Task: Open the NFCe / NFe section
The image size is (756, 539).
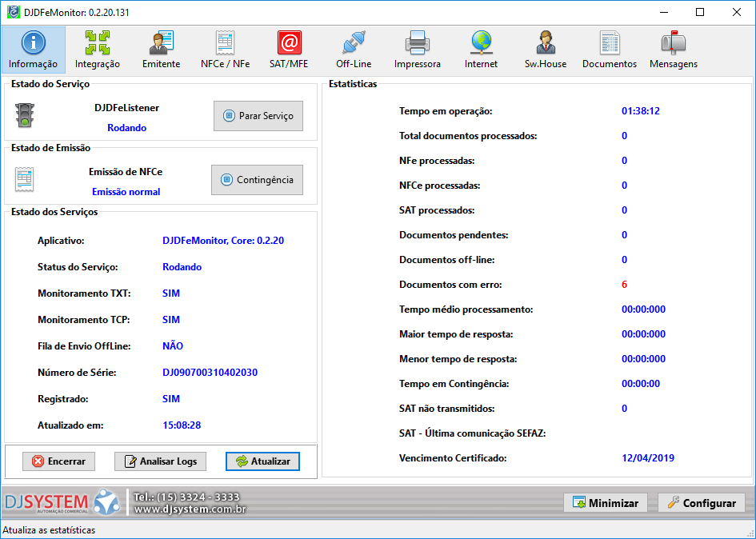Action: (x=225, y=50)
